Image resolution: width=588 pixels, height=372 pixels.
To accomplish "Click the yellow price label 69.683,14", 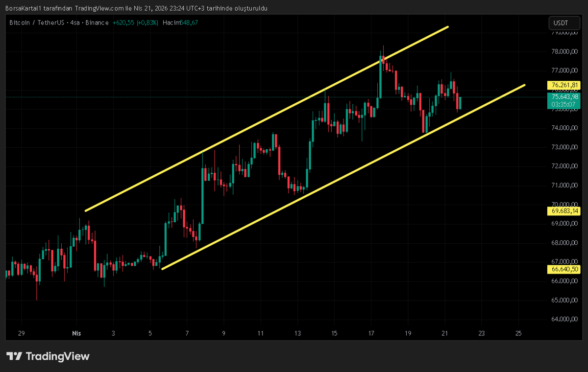I will (x=563, y=211).
